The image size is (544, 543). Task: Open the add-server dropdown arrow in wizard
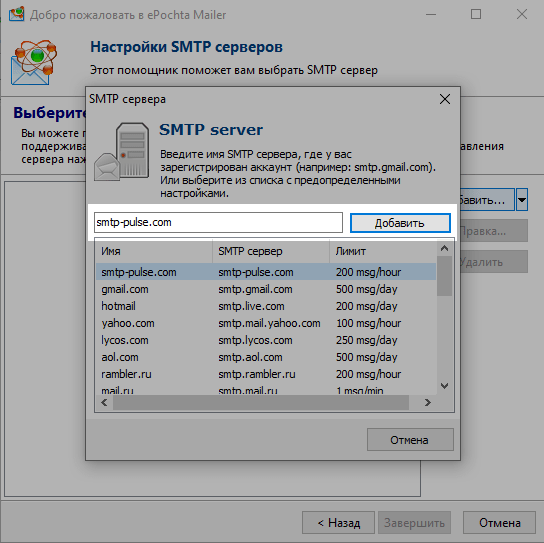click(x=522, y=200)
